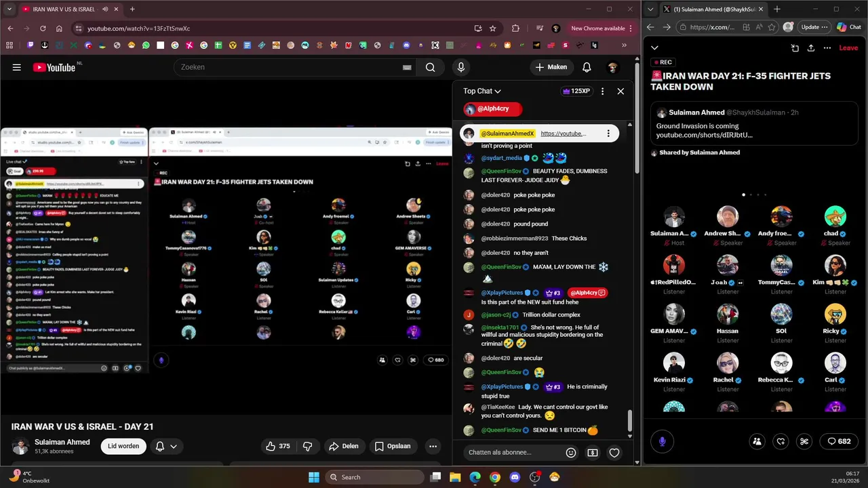Open the emoji picker in chat
This screenshot has height=488, width=868.
click(x=571, y=452)
